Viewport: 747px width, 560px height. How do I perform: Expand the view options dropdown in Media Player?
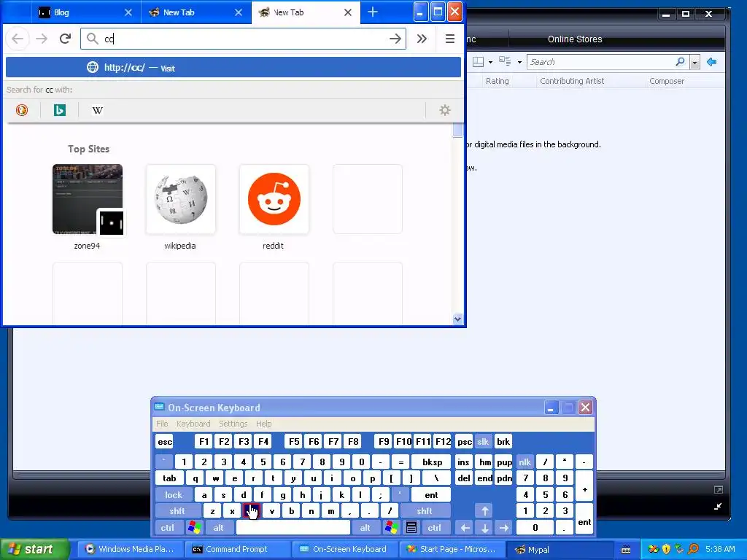(x=519, y=63)
